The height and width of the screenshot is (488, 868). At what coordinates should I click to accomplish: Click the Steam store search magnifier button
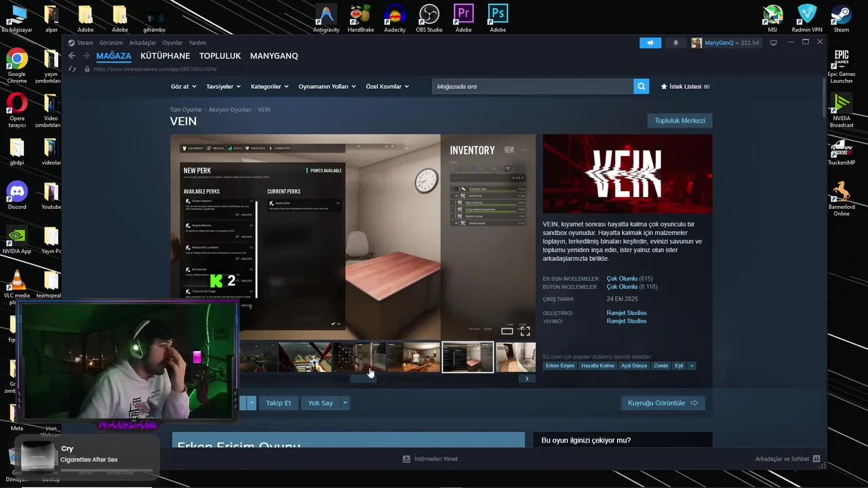click(x=641, y=86)
